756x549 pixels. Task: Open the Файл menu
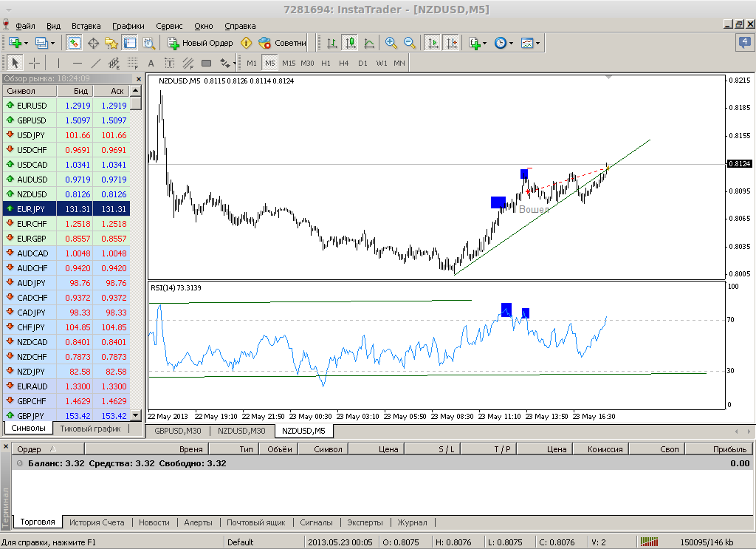(25, 26)
